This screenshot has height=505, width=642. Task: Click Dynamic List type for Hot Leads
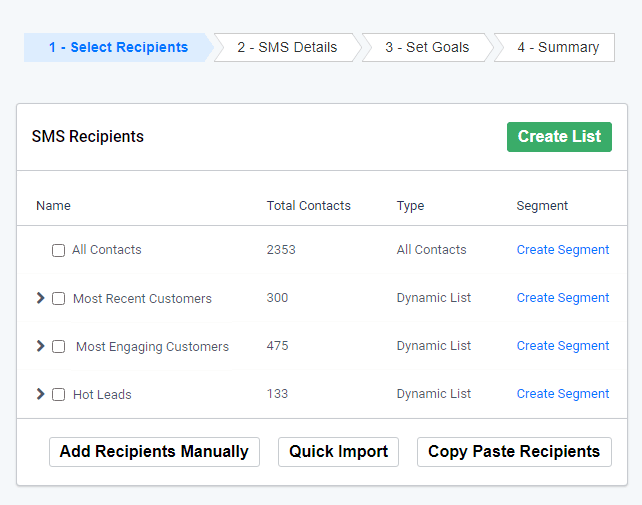click(x=434, y=394)
